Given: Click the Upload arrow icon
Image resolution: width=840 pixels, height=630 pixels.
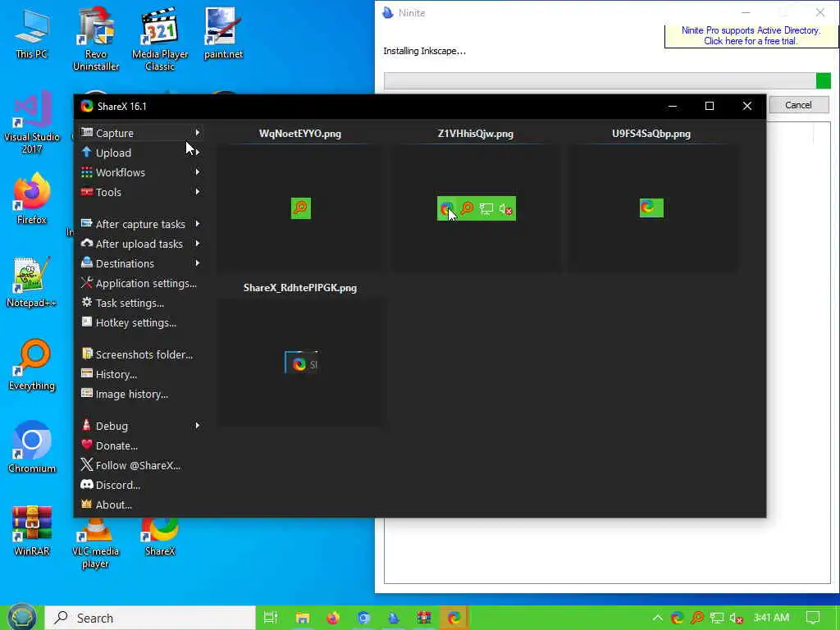Looking at the screenshot, I should [87, 152].
